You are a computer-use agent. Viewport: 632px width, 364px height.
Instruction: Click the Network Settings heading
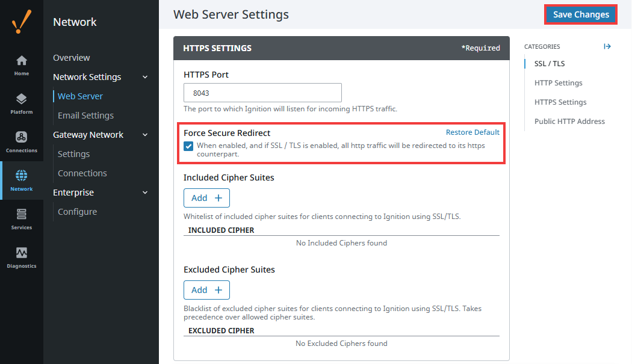[87, 77]
